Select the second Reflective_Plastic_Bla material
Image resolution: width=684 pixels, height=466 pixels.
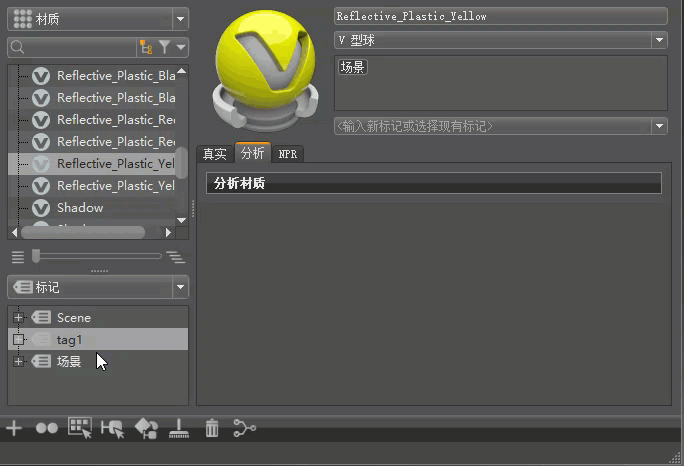(x=92, y=98)
